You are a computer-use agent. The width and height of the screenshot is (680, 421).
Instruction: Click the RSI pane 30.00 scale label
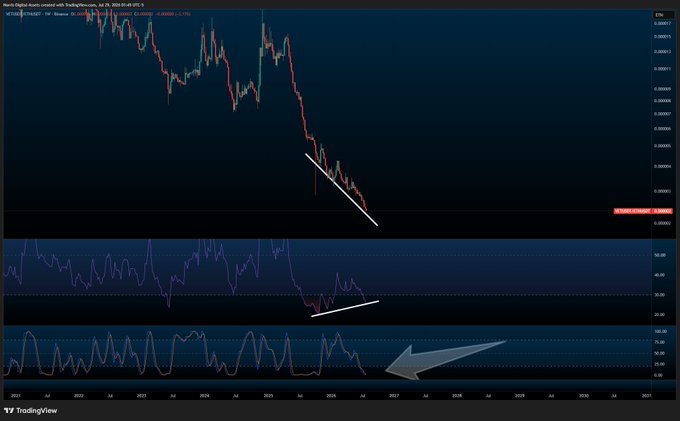tap(660, 295)
